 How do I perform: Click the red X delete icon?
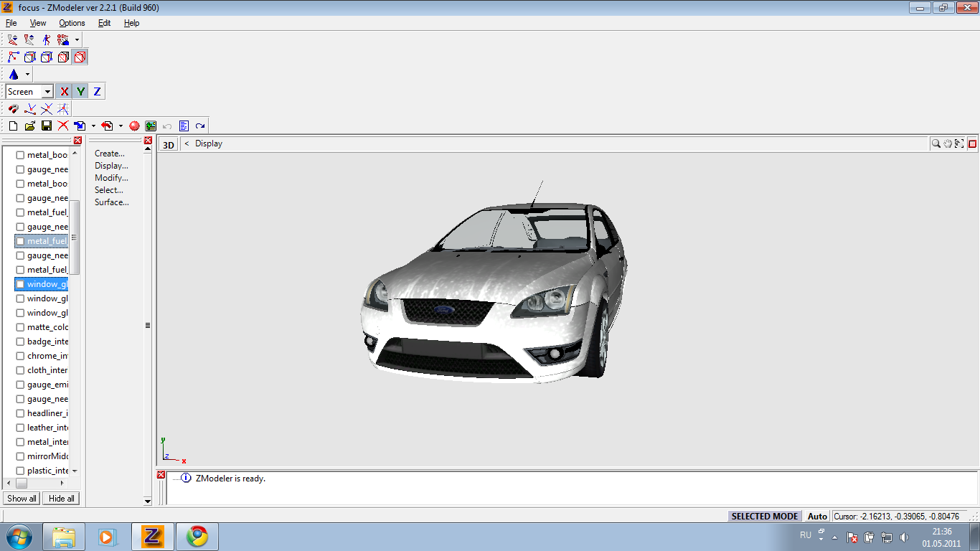[63, 126]
